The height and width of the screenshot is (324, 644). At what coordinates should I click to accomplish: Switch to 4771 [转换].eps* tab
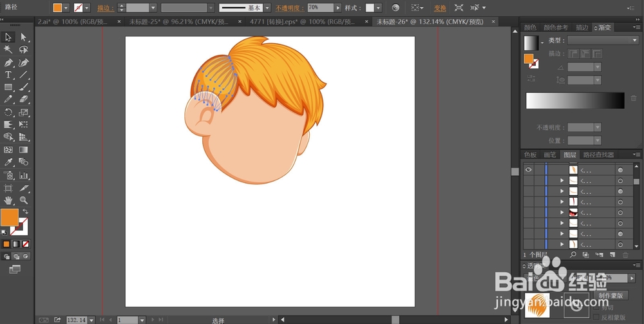(x=302, y=22)
